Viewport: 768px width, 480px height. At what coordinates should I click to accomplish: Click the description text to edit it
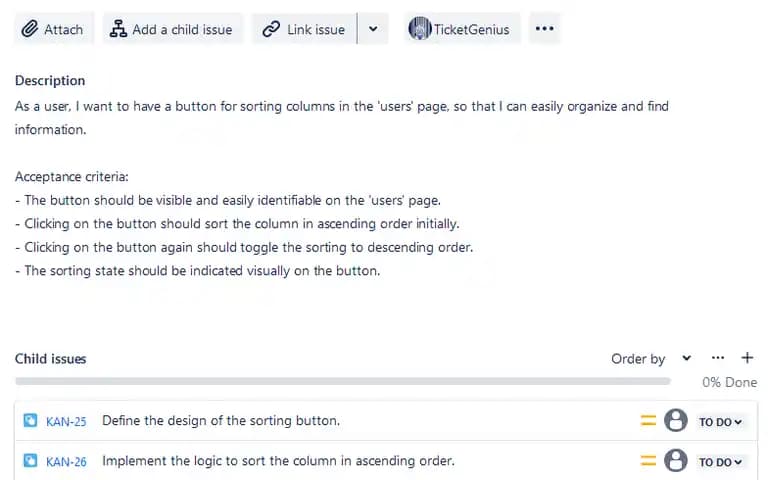click(342, 189)
